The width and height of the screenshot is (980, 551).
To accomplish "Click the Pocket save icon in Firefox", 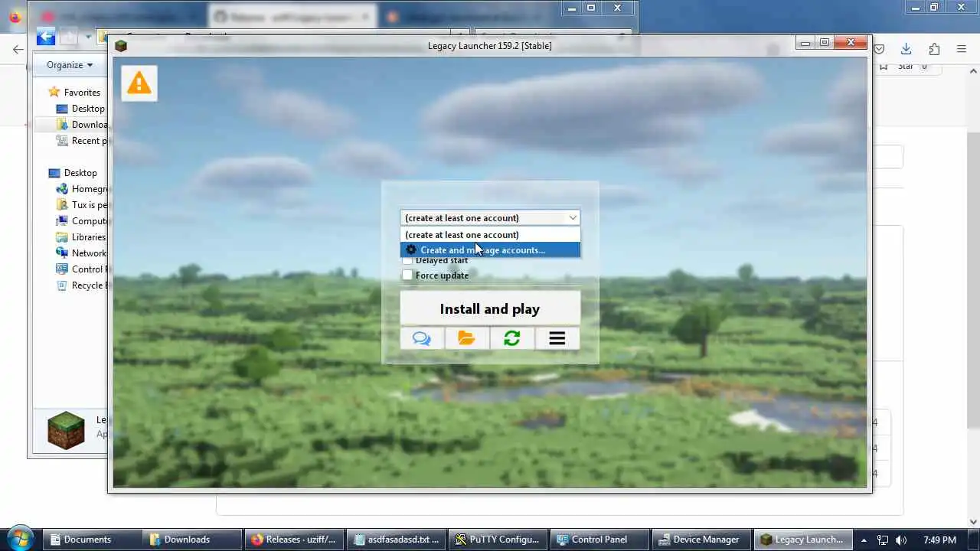I will [879, 49].
